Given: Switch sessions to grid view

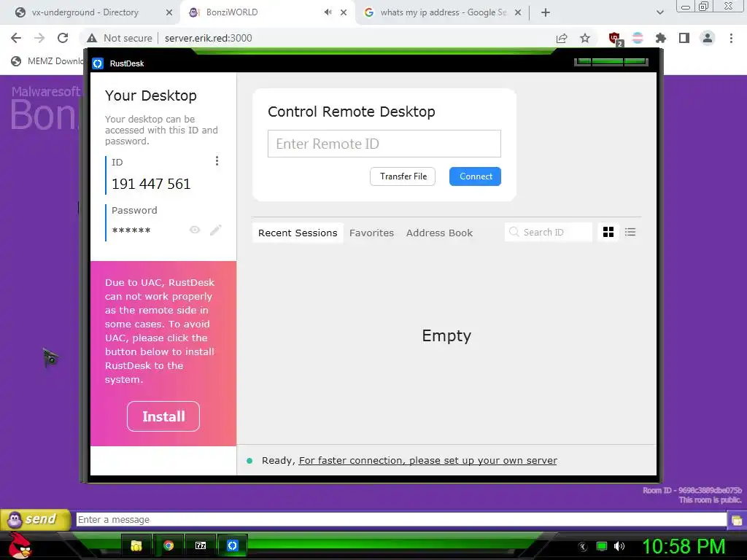Looking at the screenshot, I should [x=608, y=233].
